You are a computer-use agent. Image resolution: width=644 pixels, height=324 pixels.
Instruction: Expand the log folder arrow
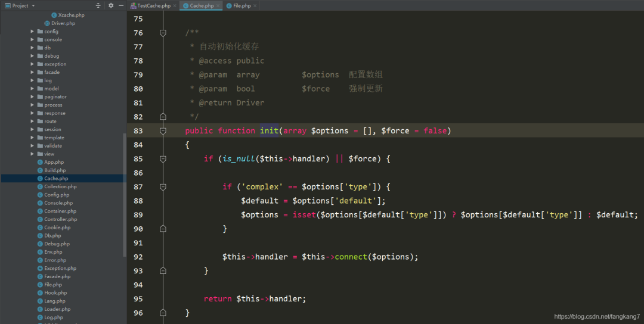pos(32,80)
